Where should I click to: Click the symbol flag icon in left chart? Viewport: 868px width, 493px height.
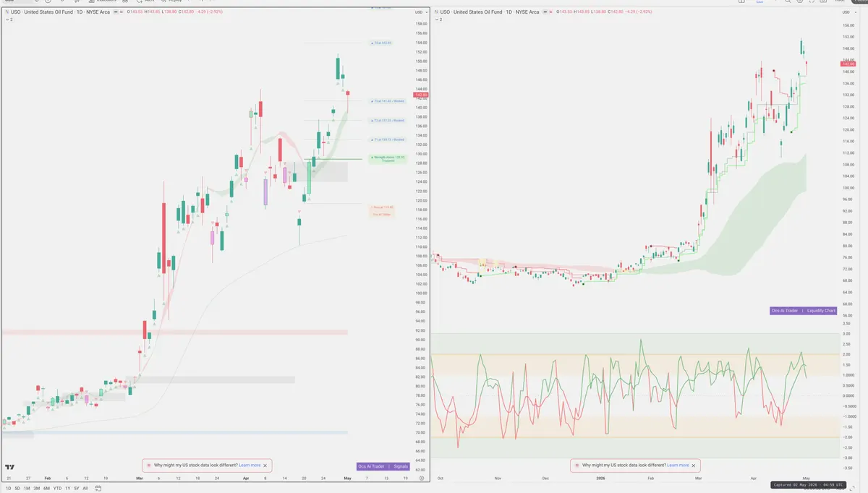click(7, 12)
